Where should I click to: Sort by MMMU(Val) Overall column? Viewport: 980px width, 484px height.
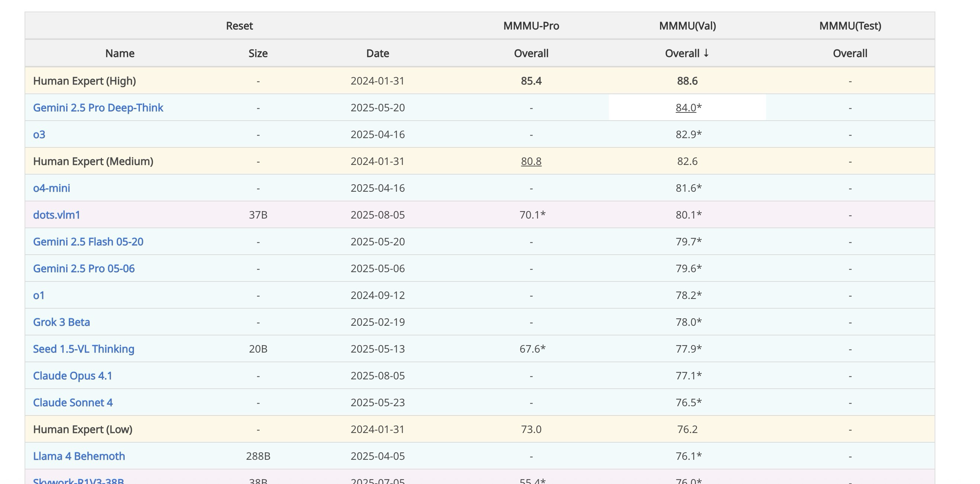tap(687, 53)
